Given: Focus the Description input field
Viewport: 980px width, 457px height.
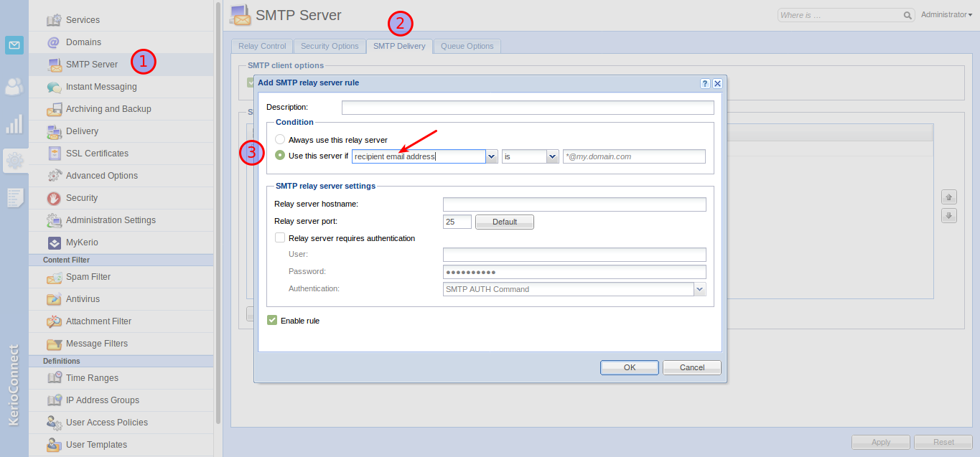Looking at the screenshot, I should pos(528,108).
